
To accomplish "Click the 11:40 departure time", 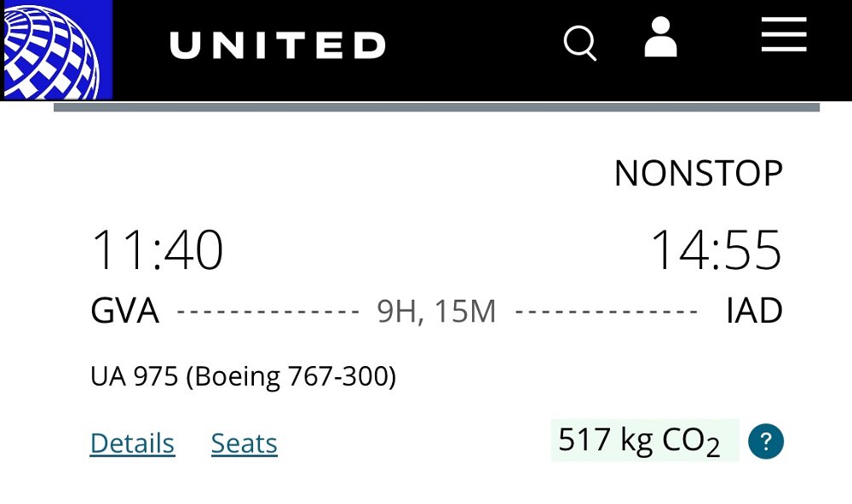I will coord(157,251).
